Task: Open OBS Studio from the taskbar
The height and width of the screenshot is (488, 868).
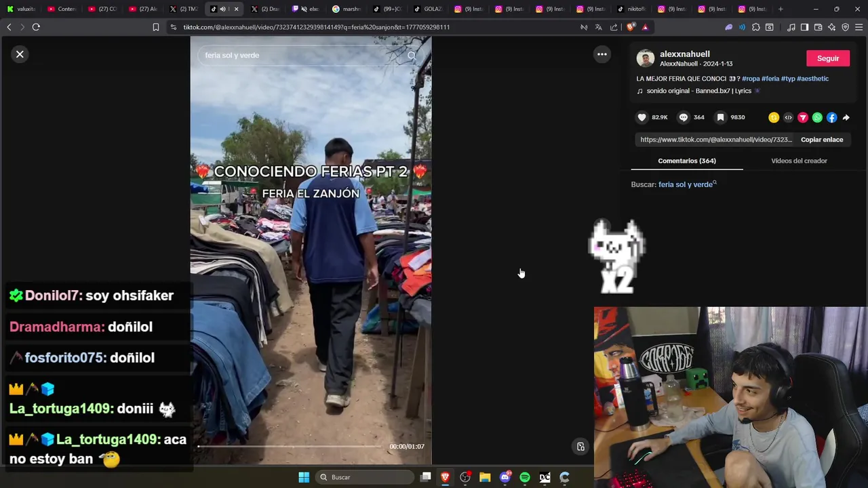Action: 465,477
